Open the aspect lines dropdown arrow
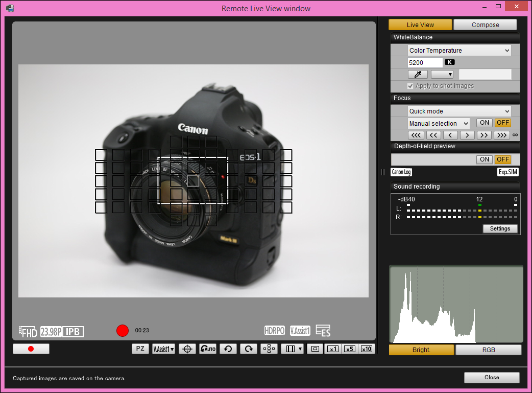532x393 pixels. (x=300, y=349)
